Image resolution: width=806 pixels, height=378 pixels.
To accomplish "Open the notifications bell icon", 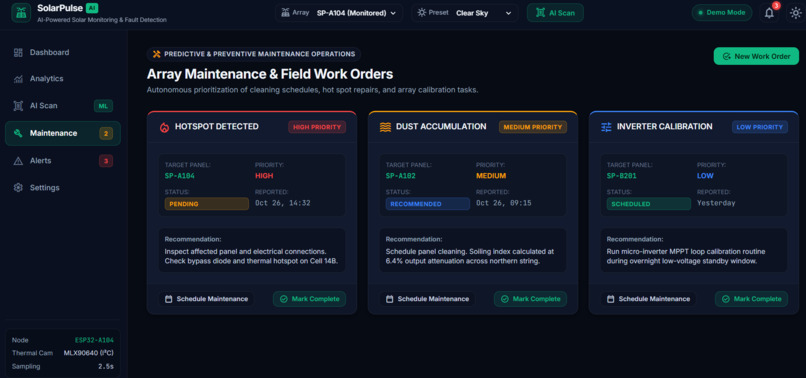I will coord(769,13).
